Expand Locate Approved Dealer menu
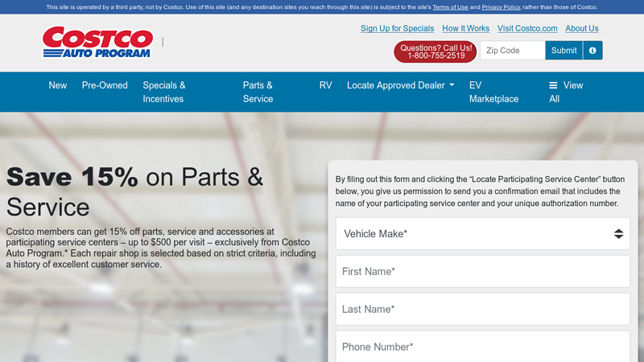Image resolution: width=644 pixels, height=362 pixels. (400, 85)
